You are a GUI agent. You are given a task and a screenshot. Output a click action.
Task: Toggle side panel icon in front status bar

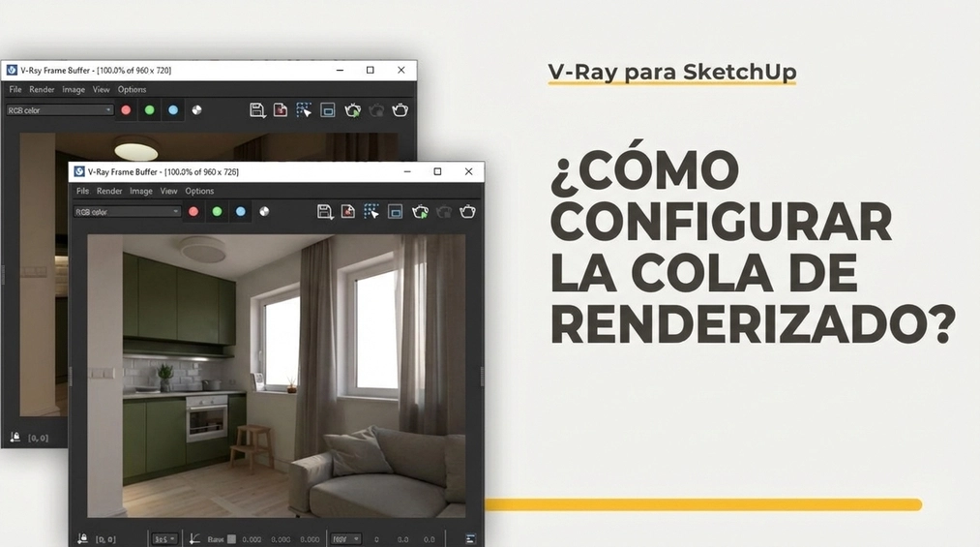470,538
